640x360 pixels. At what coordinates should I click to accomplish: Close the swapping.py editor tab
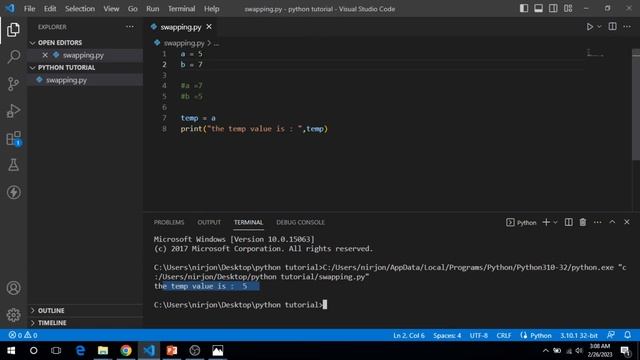(209, 27)
